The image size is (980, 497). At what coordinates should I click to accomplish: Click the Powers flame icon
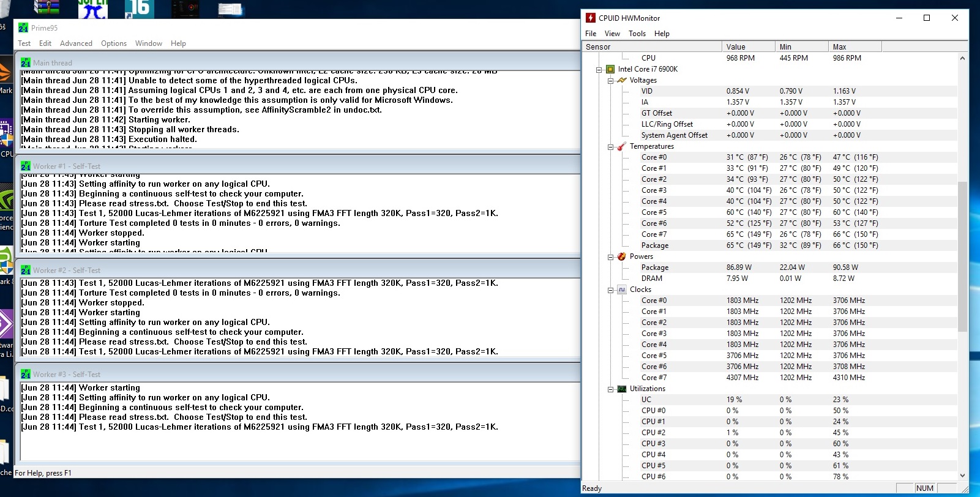[x=622, y=256]
